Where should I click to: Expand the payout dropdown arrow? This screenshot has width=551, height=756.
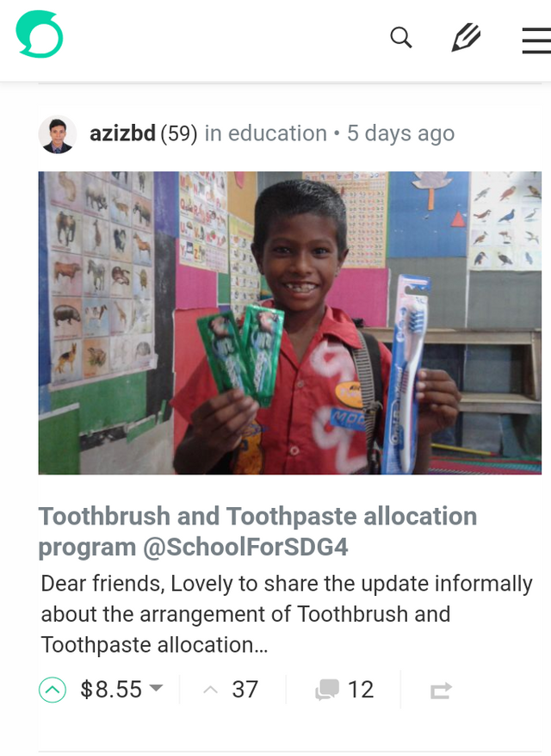point(156,687)
